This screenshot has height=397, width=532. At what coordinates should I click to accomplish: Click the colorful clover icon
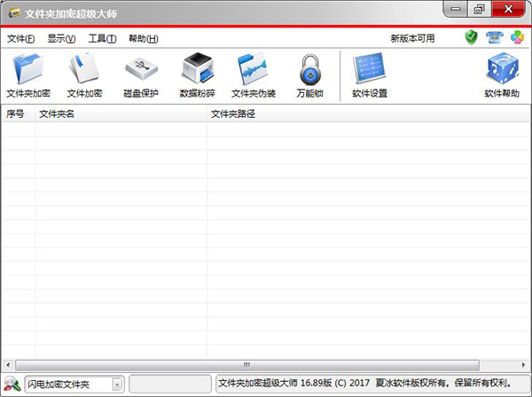[518, 37]
